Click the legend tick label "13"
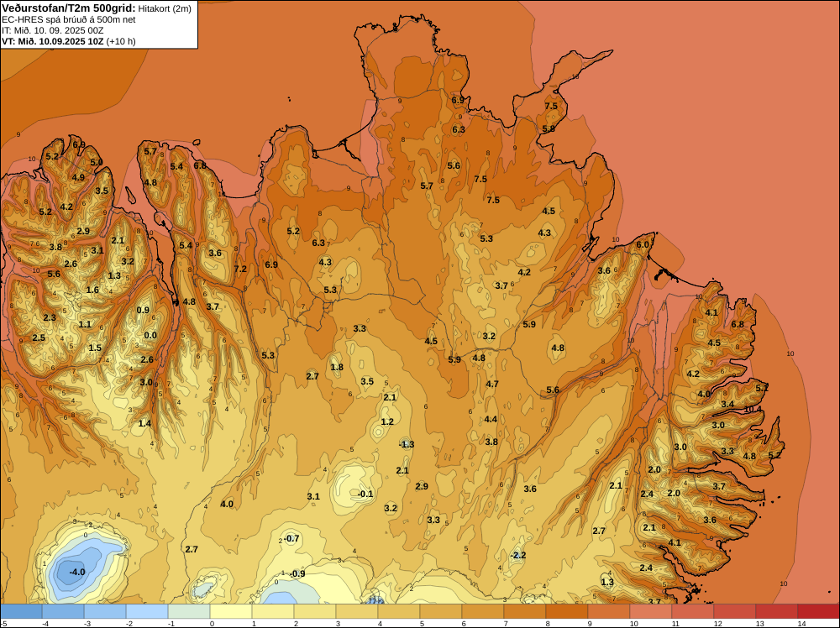Image resolution: width=840 pixels, height=628 pixels. (x=759, y=623)
